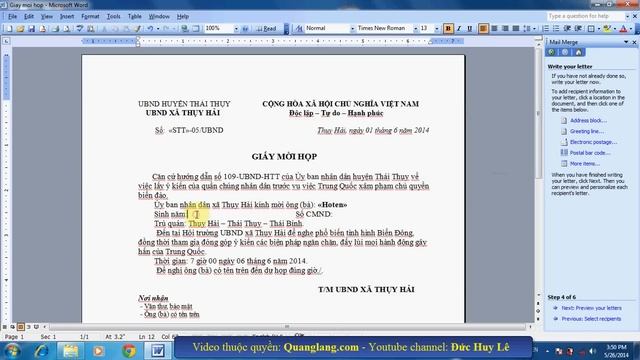Open Google Chrome from taskbar
Screen dimensions: 640x360
click(129, 351)
